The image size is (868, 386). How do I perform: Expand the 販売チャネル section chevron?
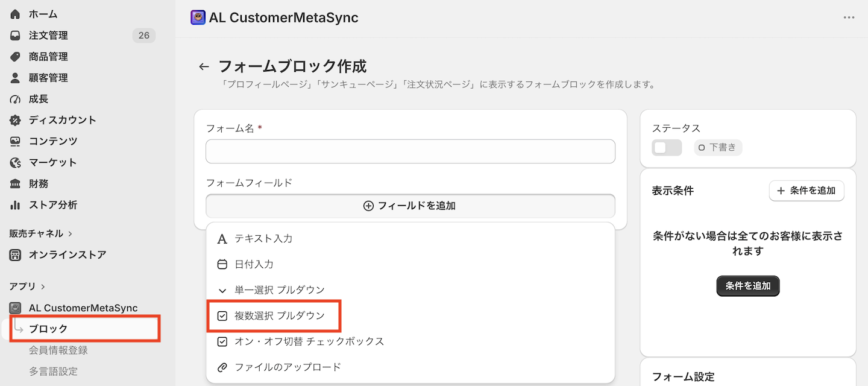tap(71, 233)
